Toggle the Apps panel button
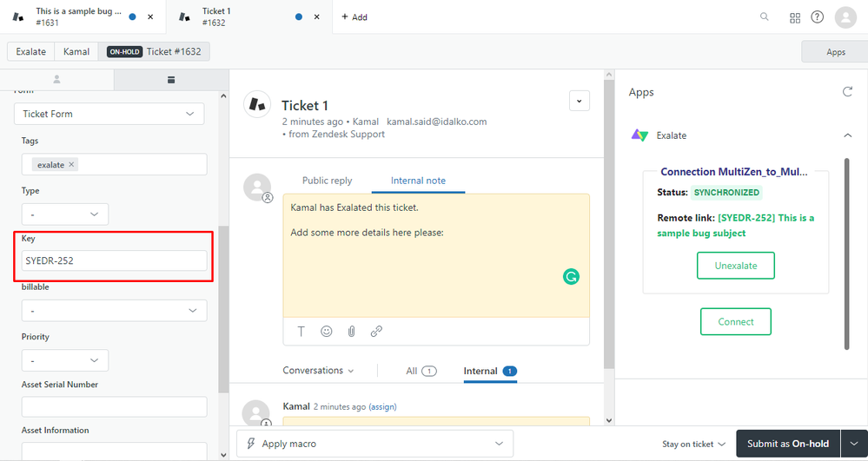Viewport: 868px width, 461px height. point(835,51)
